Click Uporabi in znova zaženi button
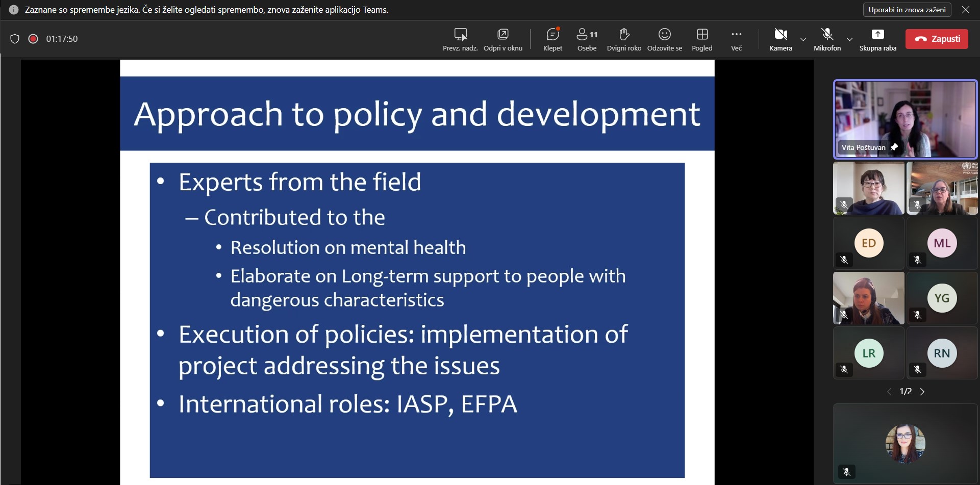The image size is (980, 485). pos(907,10)
